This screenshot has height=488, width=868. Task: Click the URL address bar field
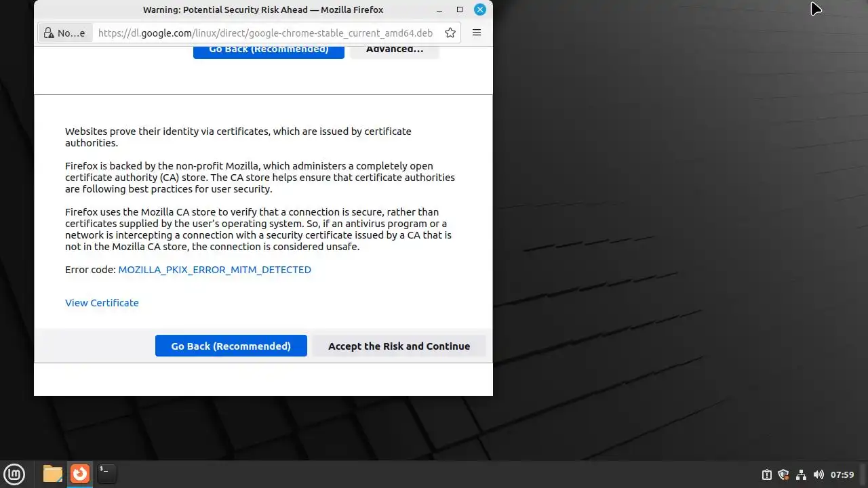(x=265, y=33)
